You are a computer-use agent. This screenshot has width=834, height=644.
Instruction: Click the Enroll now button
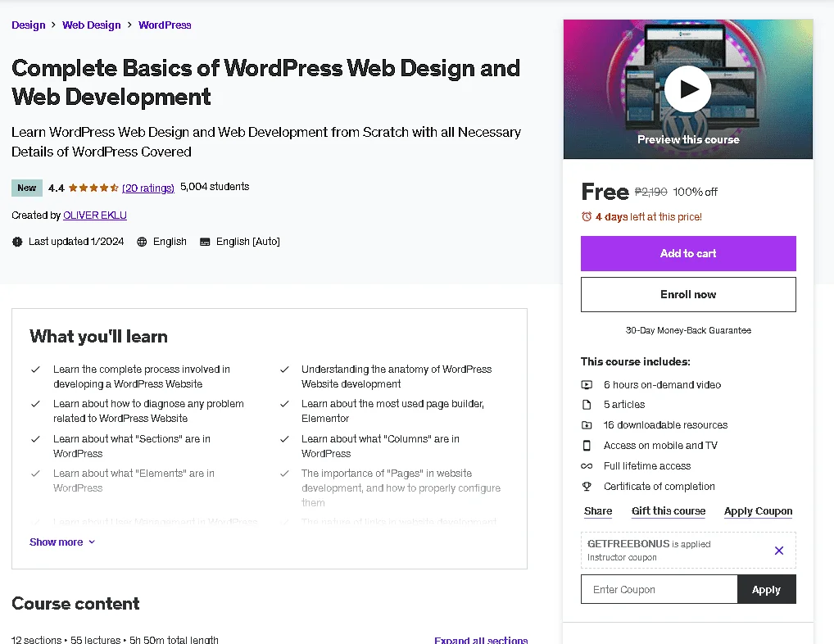(688, 295)
